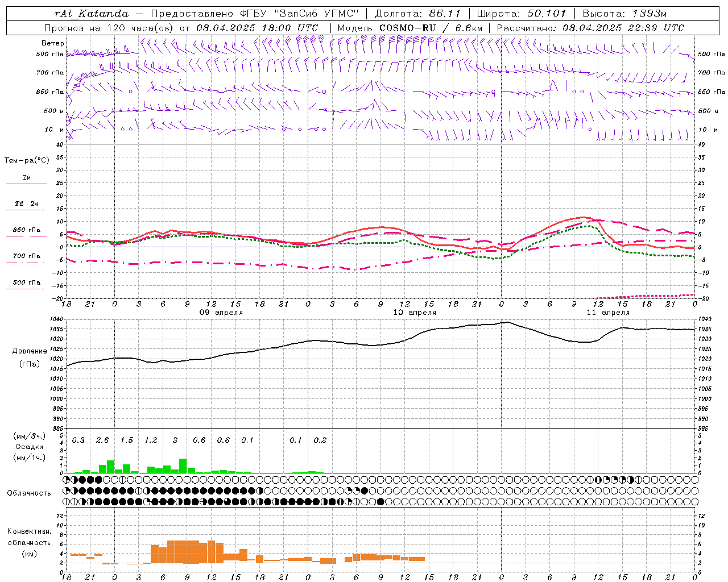Click the 1.5 precipitation total value
Viewport: 728px width, 582px height.
point(127,440)
